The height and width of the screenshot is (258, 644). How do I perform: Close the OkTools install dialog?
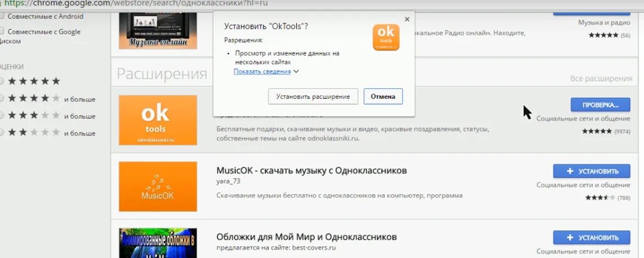pyautogui.click(x=407, y=19)
